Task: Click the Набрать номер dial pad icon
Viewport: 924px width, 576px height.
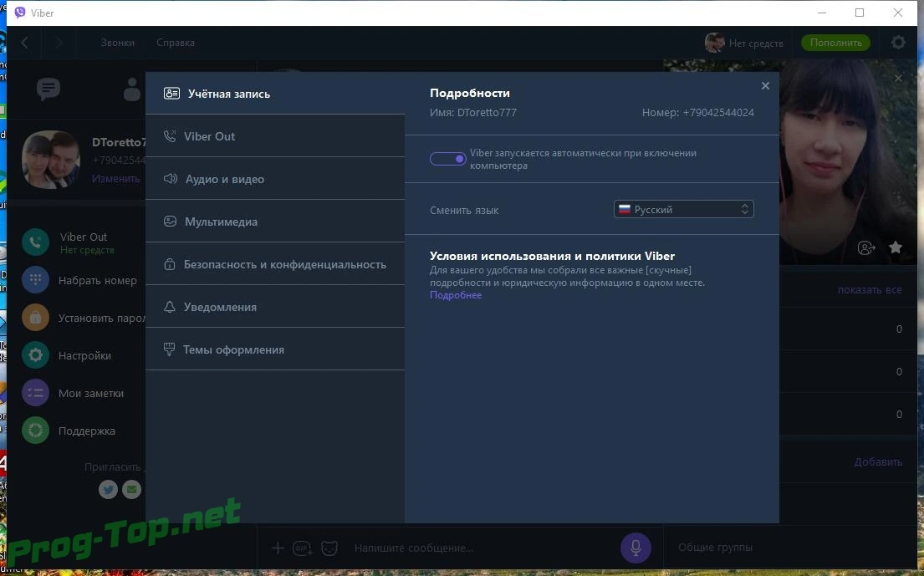Action: pyautogui.click(x=35, y=280)
